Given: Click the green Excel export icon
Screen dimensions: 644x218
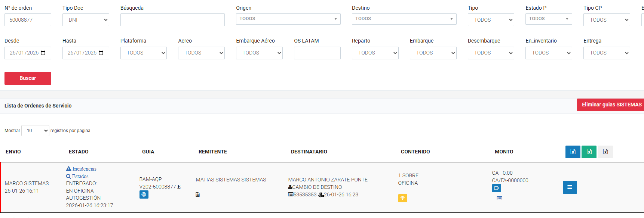Looking at the screenshot, I should (589, 152).
